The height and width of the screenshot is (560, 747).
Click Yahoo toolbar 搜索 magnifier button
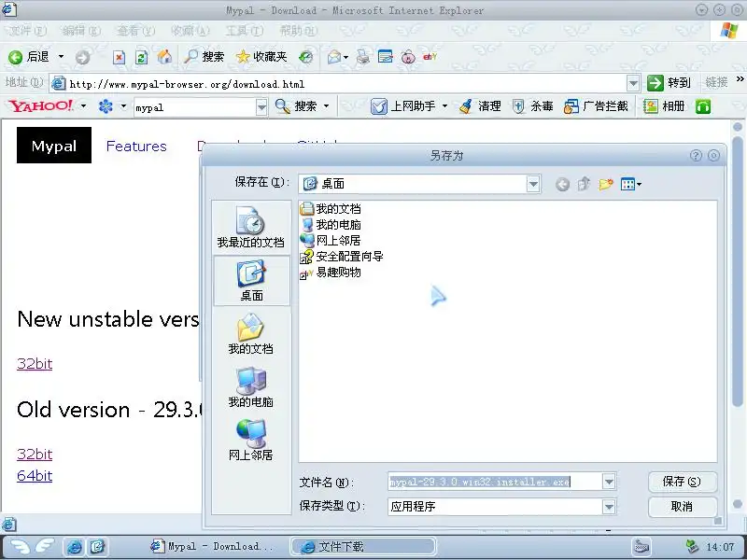(296, 106)
